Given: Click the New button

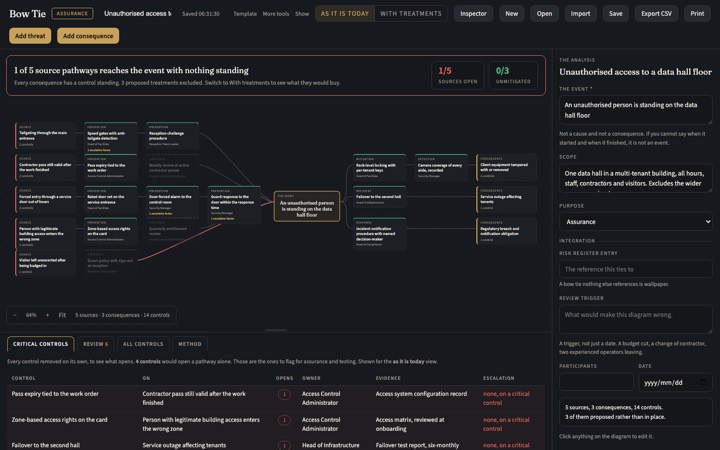Looking at the screenshot, I should (512, 14).
